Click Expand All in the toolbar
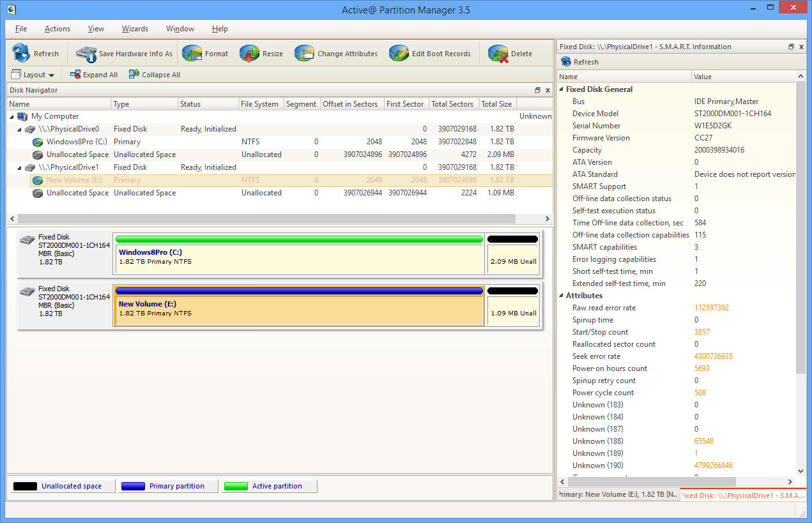Viewport: 812px width, 523px height. click(93, 74)
